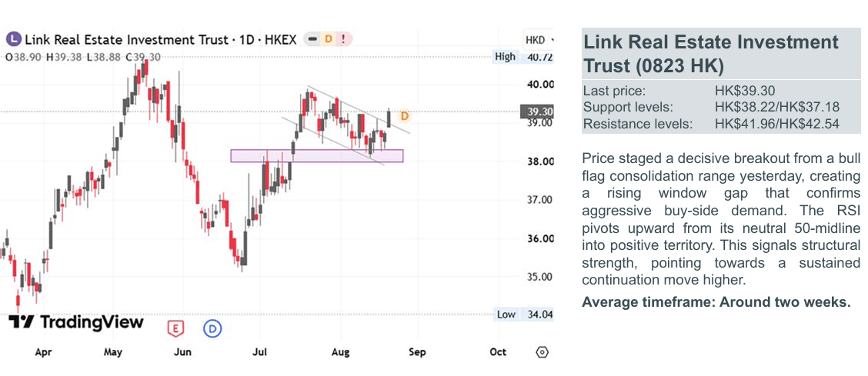This screenshot has height=376, width=868.
Task: Click the purple Link symbol logo icon
Action: pos(14,40)
